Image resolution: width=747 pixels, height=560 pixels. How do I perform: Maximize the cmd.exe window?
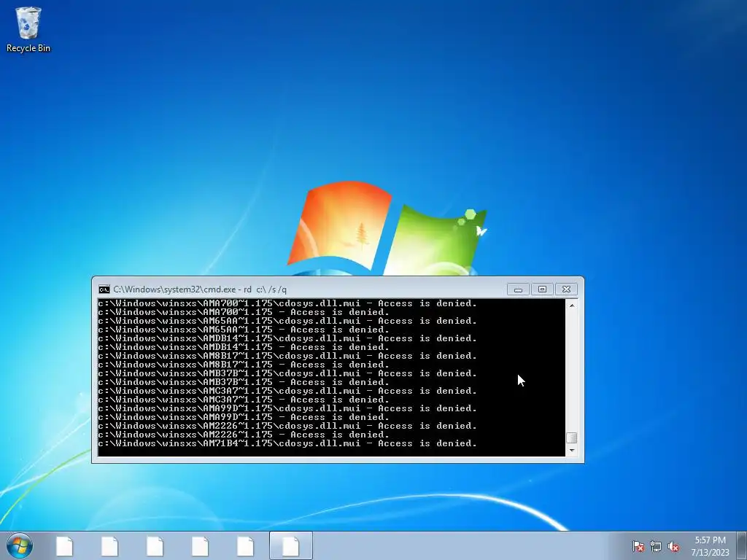(x=542, y=289)
